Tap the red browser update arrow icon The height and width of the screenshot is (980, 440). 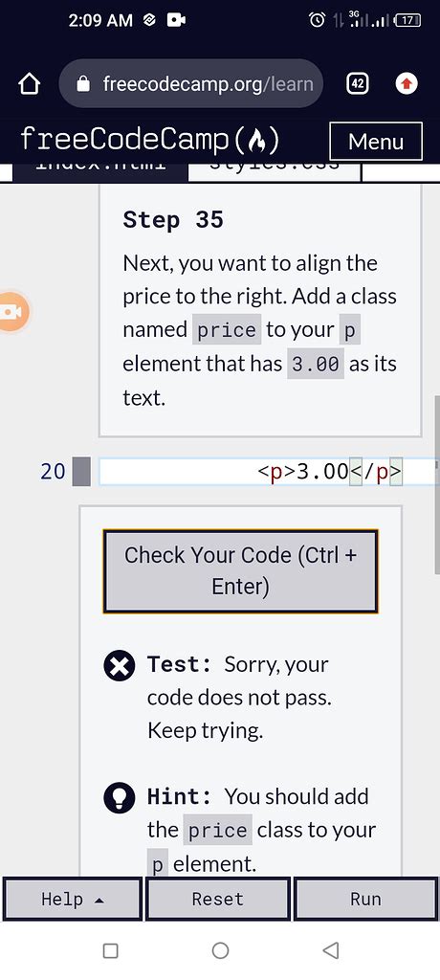click(x=407, y=84)
